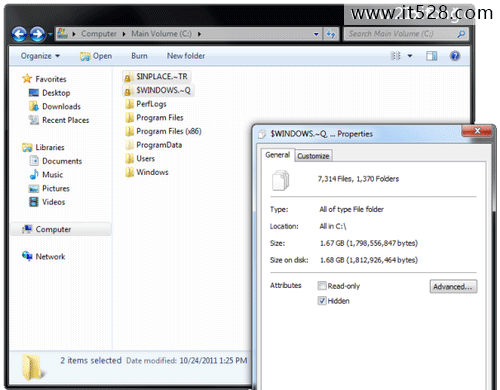Screen dimensions: 500x390
Task: Click the Music note icon
Action: [x=34, y=174]
